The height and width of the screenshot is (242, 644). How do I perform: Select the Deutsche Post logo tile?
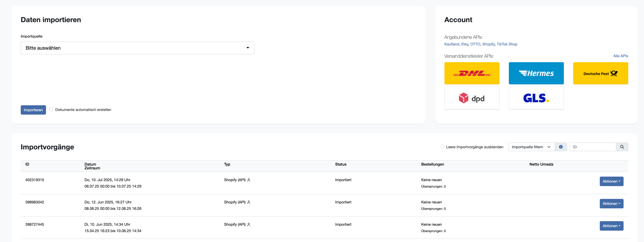(600, 73)
